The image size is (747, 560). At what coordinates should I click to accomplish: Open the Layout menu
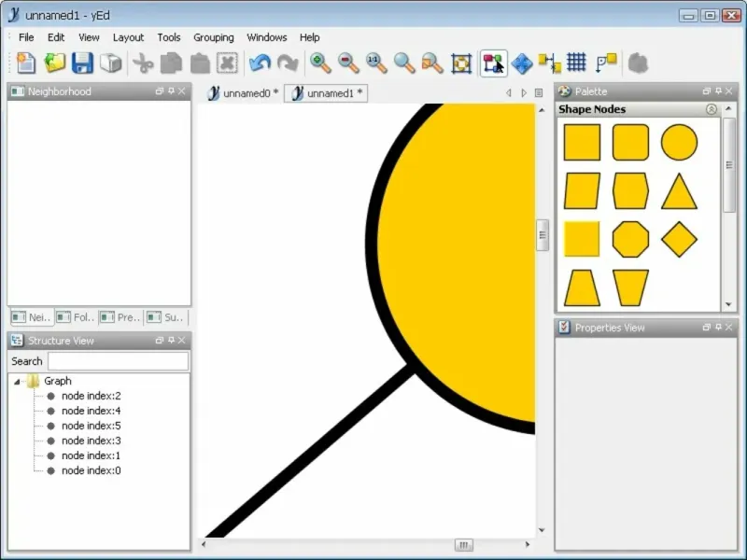coord(128,37)
